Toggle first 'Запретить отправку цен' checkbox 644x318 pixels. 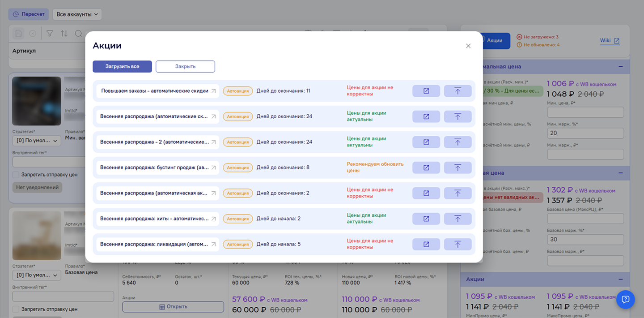(x=16, y=175)
